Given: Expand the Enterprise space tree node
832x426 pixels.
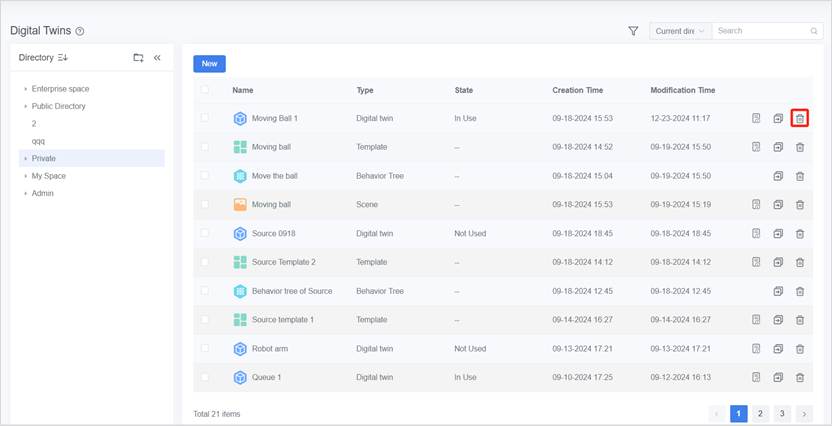Looking at the screenshot, I should [x=25, y=89].
